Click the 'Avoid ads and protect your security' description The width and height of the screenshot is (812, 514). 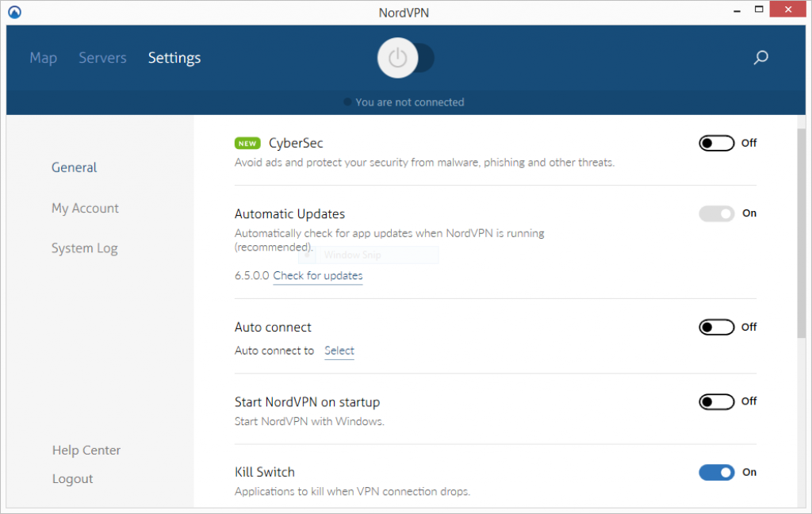click(425, 163)
